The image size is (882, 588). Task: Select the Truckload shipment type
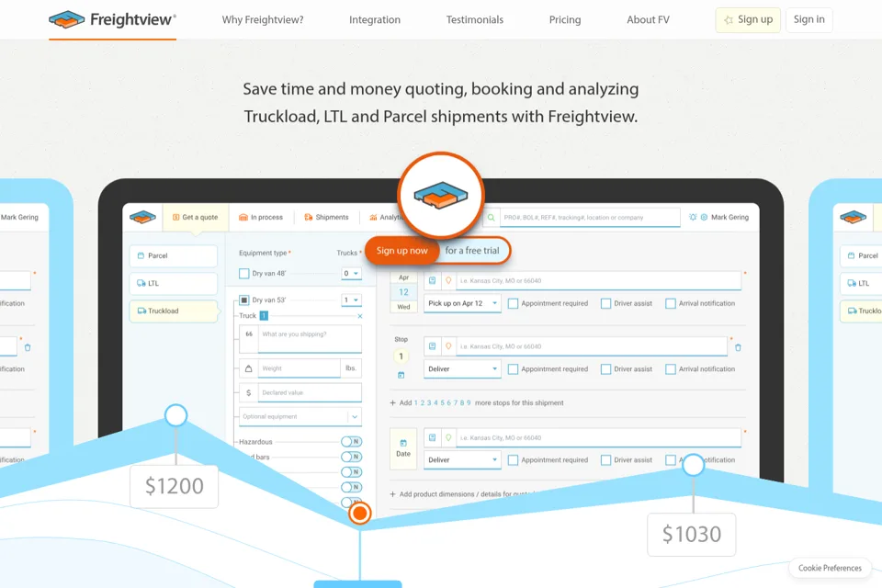pyautogui.click(x=174, y=311)
